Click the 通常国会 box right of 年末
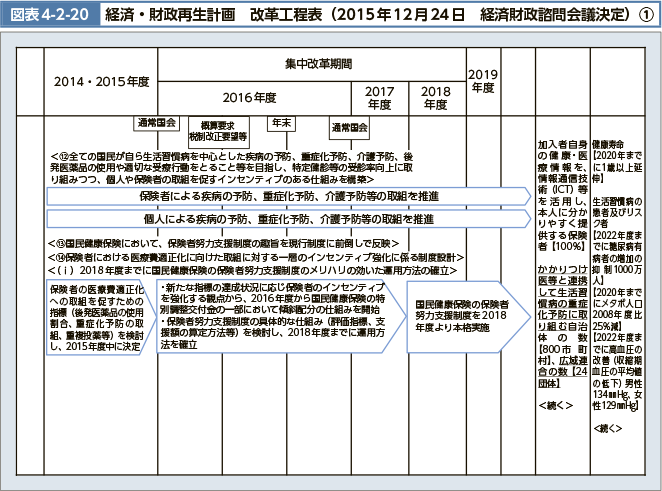The height and width of the screenshot is (491, 662). (x=349, y=128)
